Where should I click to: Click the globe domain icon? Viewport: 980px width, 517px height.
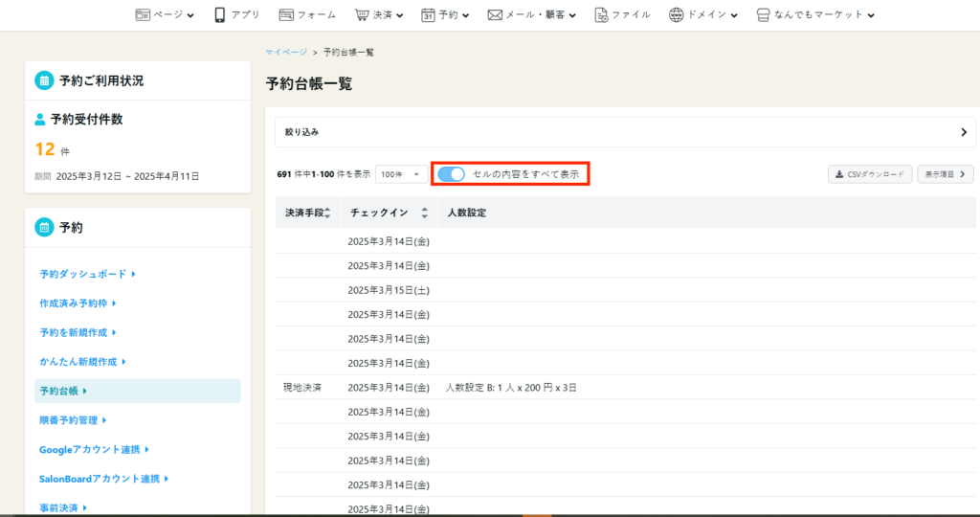(x=677, y=14)
